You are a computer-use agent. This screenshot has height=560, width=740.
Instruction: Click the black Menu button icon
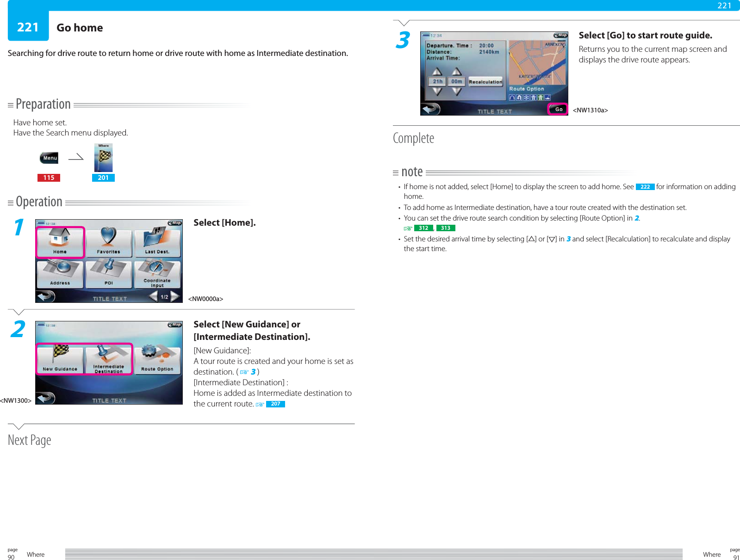[49, 158]
